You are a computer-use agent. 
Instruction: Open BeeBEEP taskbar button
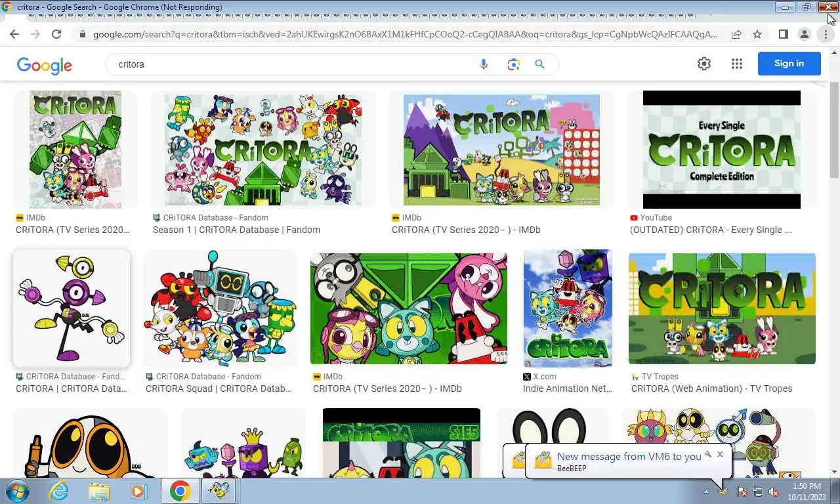(219, 491)
